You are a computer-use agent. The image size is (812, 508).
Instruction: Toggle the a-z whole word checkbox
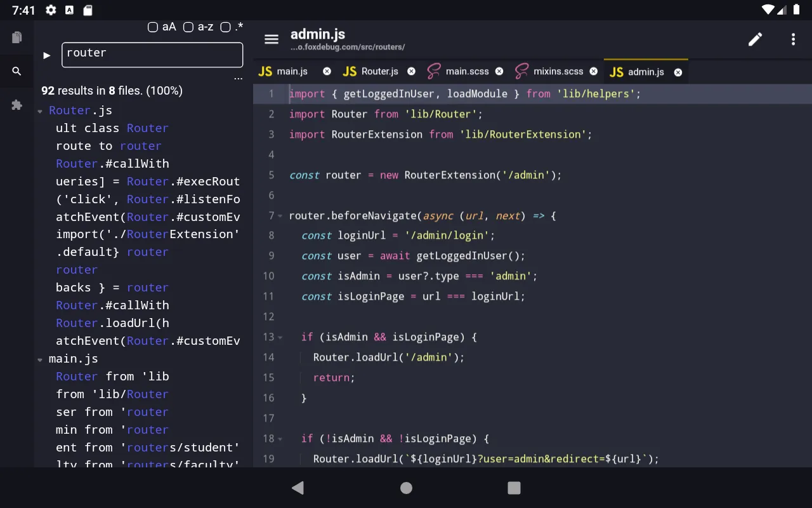coord(188,27)
